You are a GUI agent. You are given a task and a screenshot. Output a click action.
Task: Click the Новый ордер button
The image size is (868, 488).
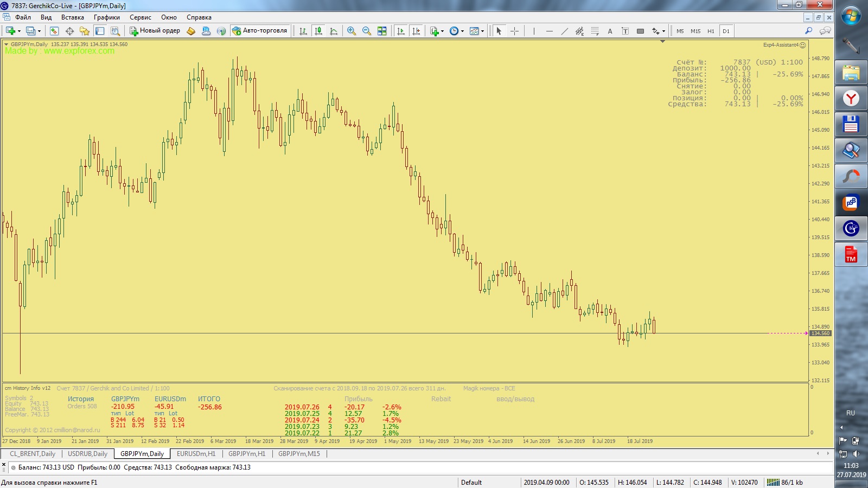tap(155, 31)
